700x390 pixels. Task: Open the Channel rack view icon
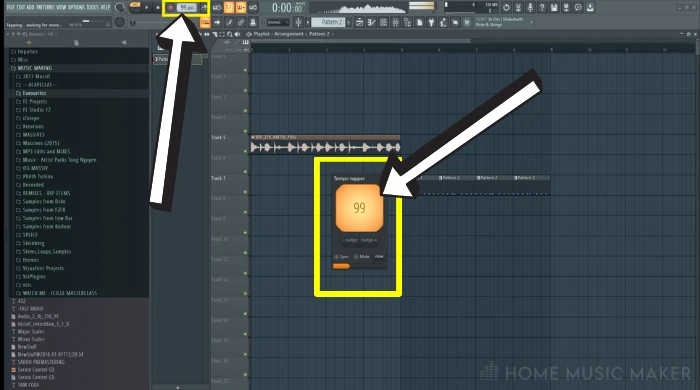tap(383, 22)
